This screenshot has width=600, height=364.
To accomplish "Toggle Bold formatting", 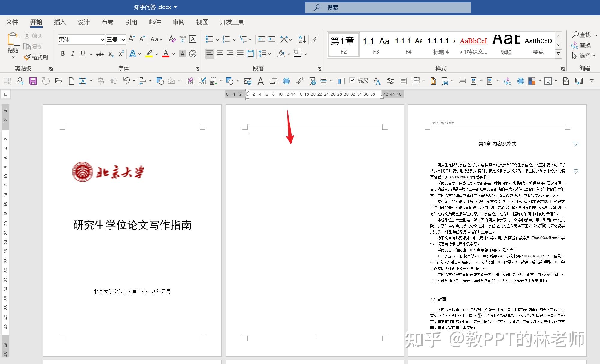I will (62, 54).
